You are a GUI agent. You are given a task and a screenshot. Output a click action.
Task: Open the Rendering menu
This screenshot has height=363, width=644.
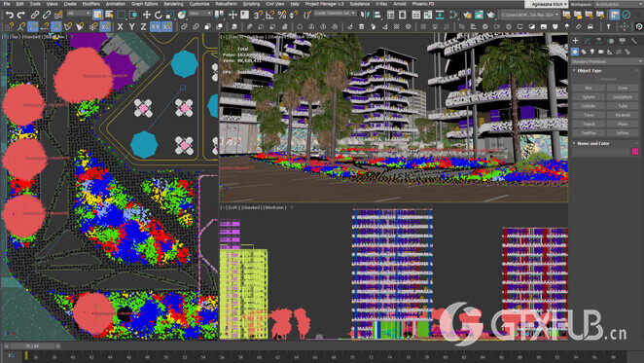[x=173, y=4]
